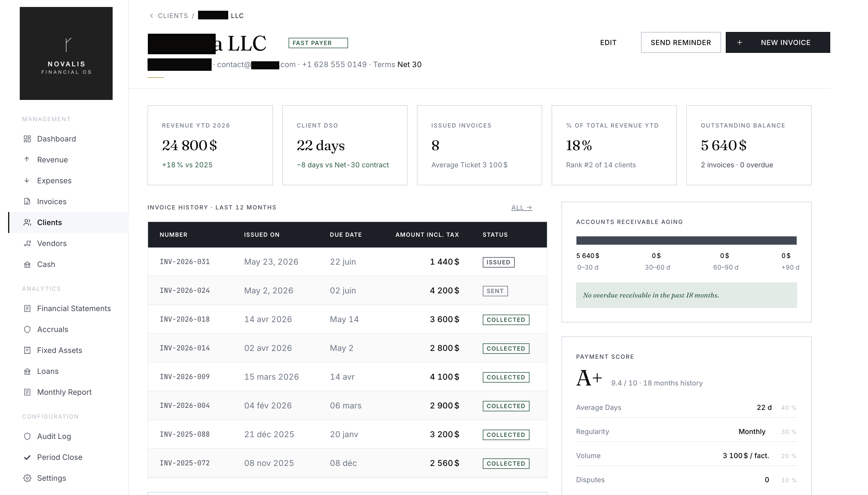Click the Regularity Monthly row

coord(686,431)
